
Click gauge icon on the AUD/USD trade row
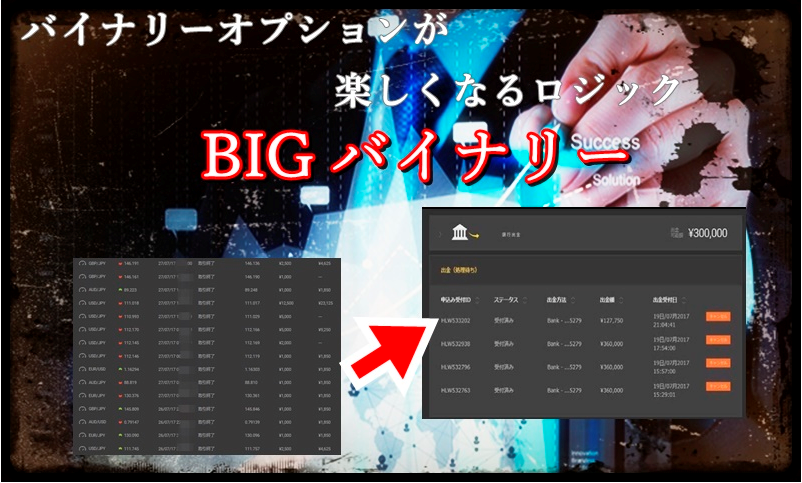[82, 422]
